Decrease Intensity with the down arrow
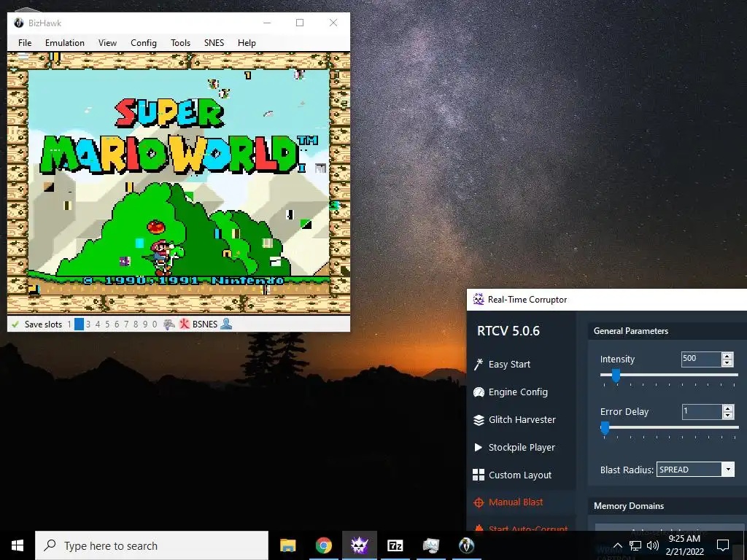 [x=727, y=363]
